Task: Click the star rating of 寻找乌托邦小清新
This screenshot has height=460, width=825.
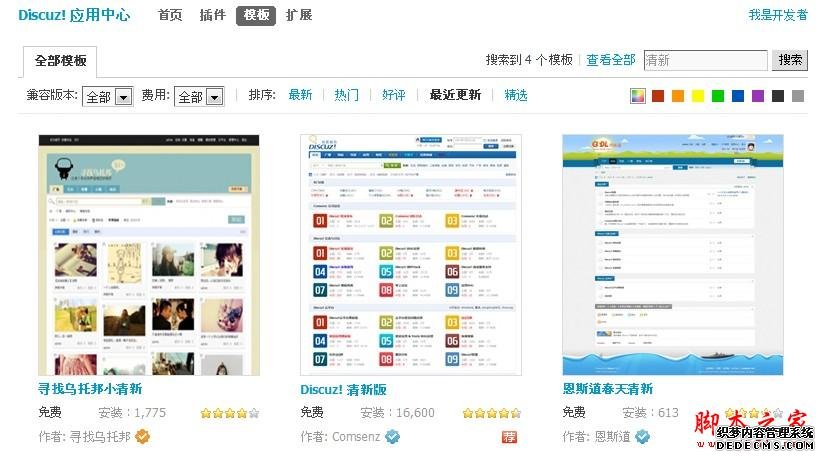Action: click(230, 413)
